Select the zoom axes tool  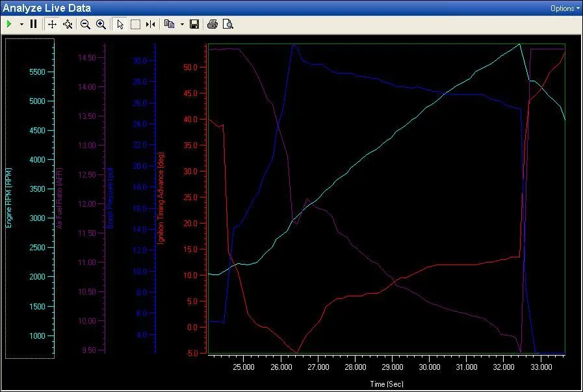[x=68, y=24]
